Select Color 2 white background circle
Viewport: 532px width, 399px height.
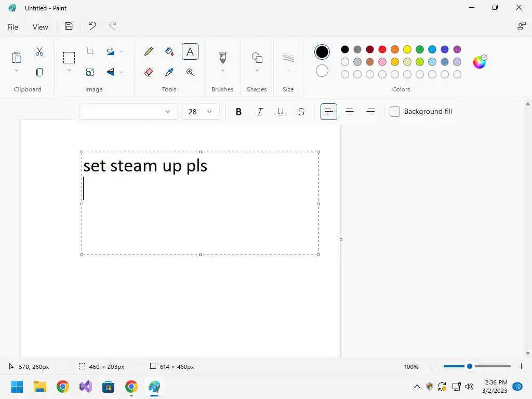pos(322,71)
